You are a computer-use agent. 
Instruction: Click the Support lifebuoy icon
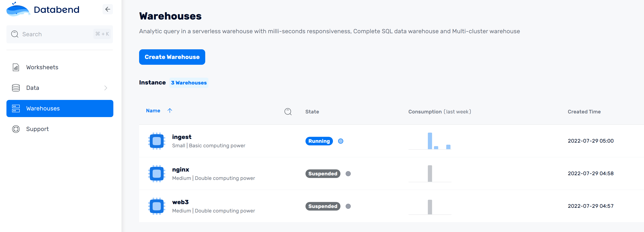pyautogui.click(x=16, y=129)
